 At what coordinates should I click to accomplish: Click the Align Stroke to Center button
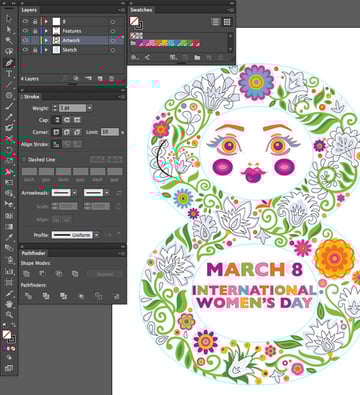tap(56, 144)
